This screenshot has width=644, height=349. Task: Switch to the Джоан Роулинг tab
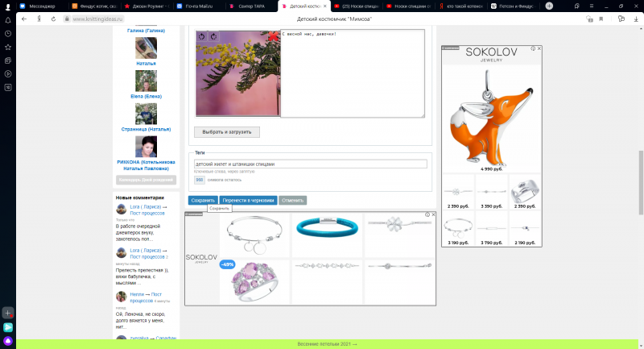tap(147, 6)
